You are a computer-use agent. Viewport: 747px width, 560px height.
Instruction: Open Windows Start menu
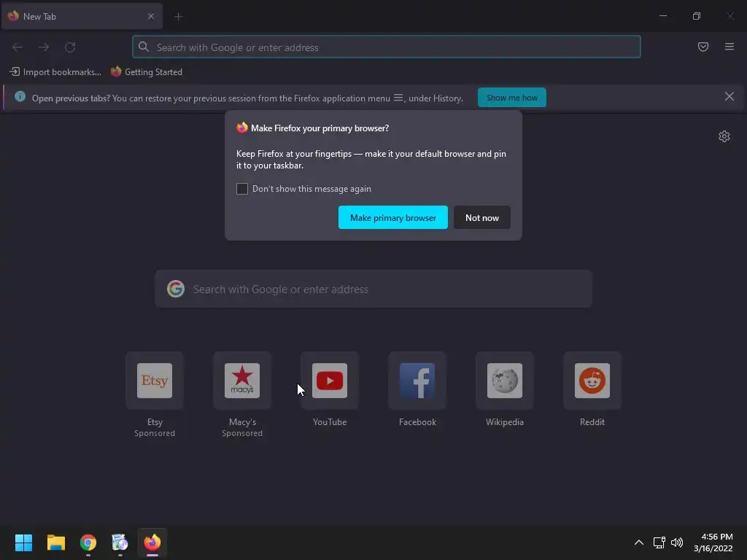pyautogui.click(x=23, y=542)
